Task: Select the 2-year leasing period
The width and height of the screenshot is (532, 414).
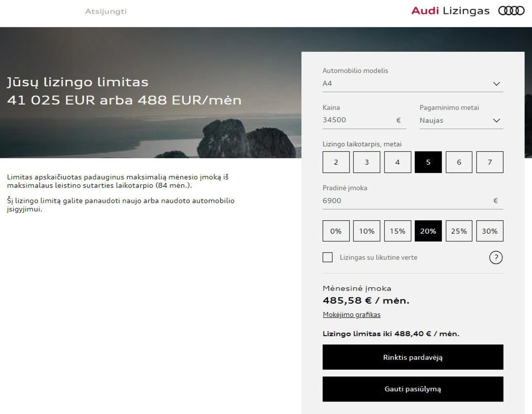Action: pos(336,162)
